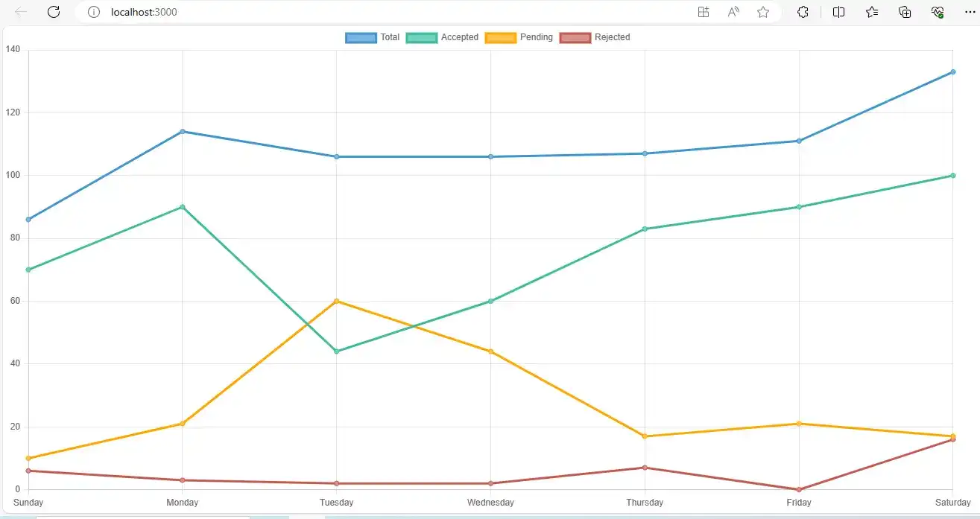
Task: Click the browser refresh button
Action: click(x=54, y=12)
